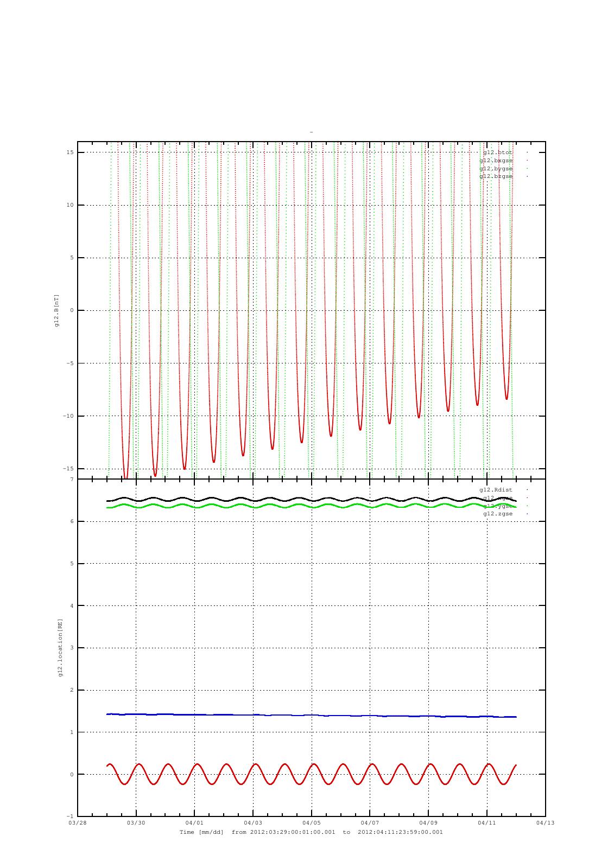Select the 6 tick on location axis

click(72, 521)
